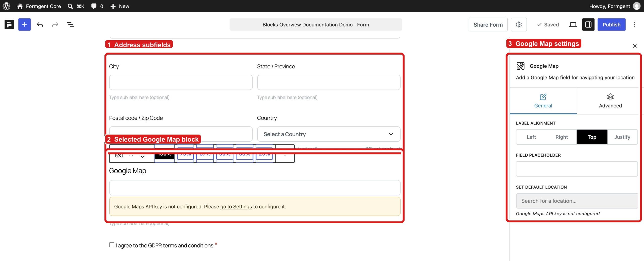
Task: Click the Google Map input field
Action: click(x=255, y=188)
